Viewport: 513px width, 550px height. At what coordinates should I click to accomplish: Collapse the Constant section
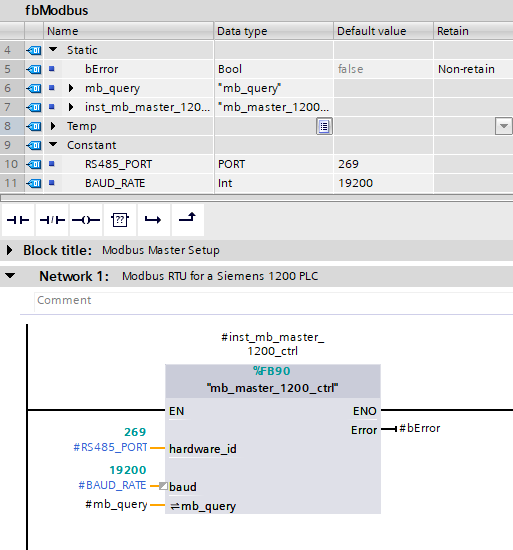[53, 144]
